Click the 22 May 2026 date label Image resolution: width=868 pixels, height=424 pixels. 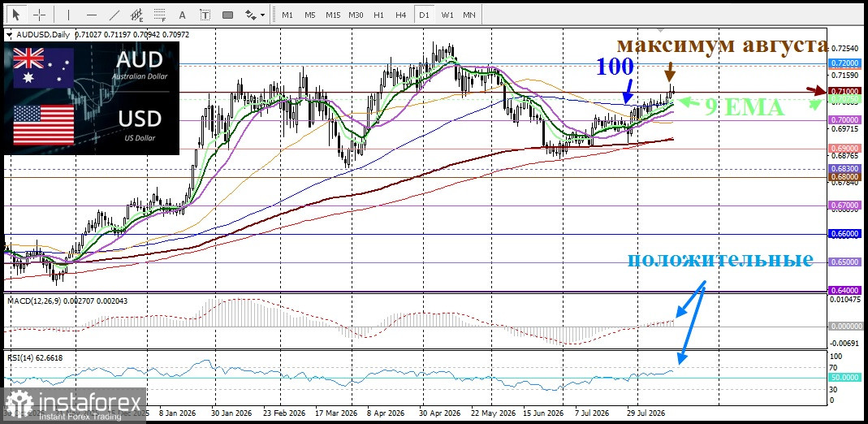click(x=494, y=413)
